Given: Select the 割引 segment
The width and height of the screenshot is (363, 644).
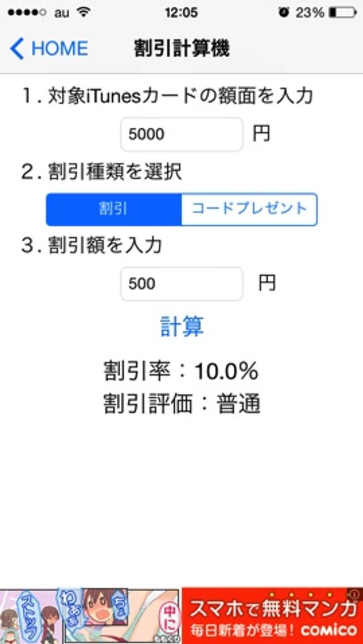Looking at the screenshot, I should pos(113,209).
